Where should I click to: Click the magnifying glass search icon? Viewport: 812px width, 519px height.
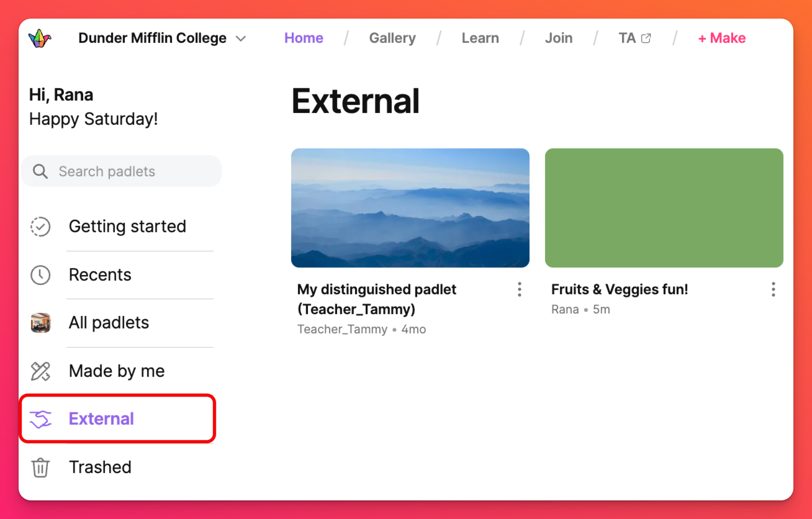[x=40, y=171]
